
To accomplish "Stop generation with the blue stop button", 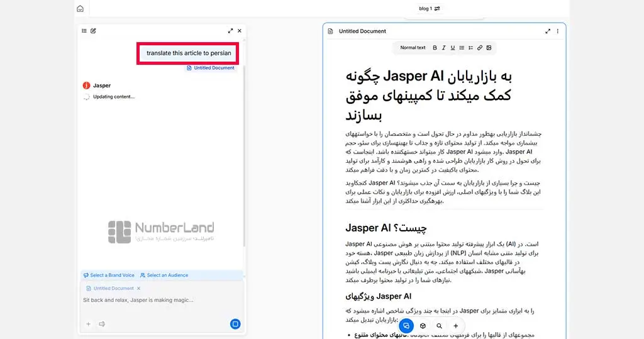I will point(235,324).
